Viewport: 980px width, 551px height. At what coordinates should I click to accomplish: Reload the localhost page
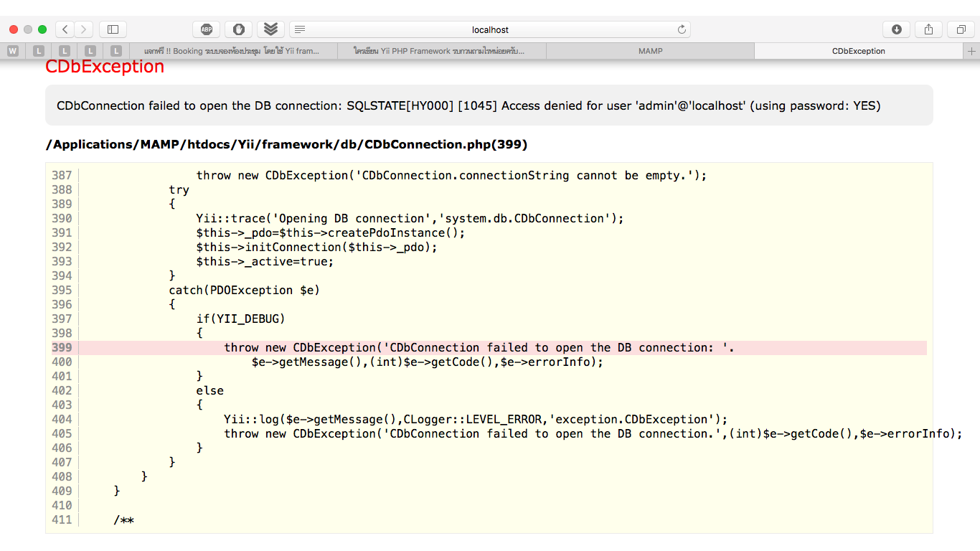pos(682,29)
